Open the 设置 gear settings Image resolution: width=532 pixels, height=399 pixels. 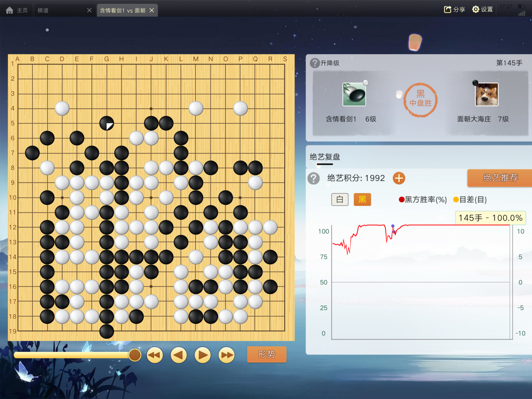coord(475,10)
